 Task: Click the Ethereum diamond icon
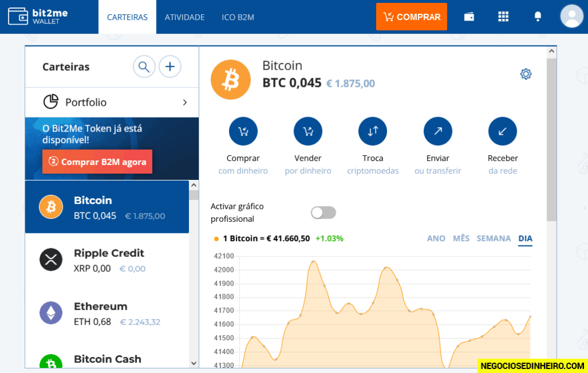51,313
